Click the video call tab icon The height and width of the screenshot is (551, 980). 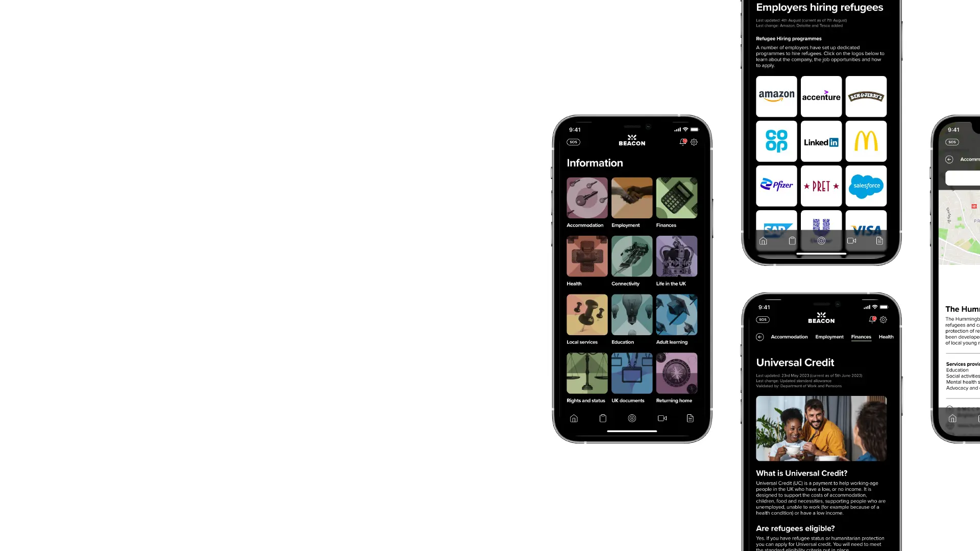661,418
